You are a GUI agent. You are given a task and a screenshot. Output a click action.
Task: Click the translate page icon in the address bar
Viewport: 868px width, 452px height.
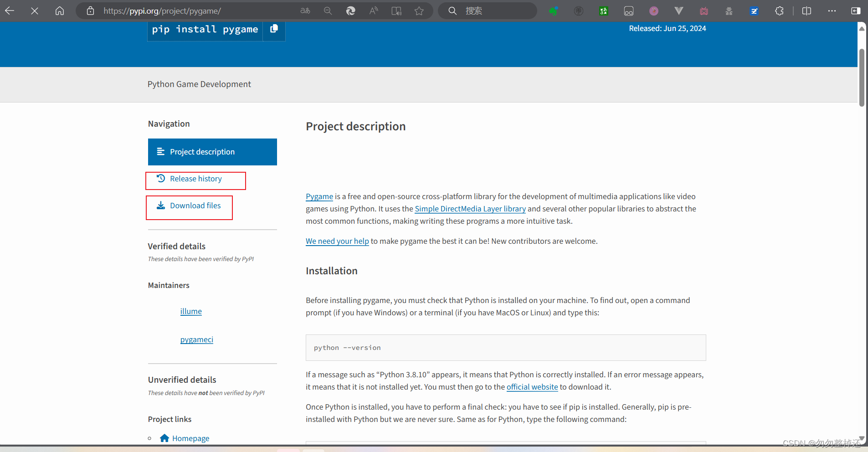[305, 10]
